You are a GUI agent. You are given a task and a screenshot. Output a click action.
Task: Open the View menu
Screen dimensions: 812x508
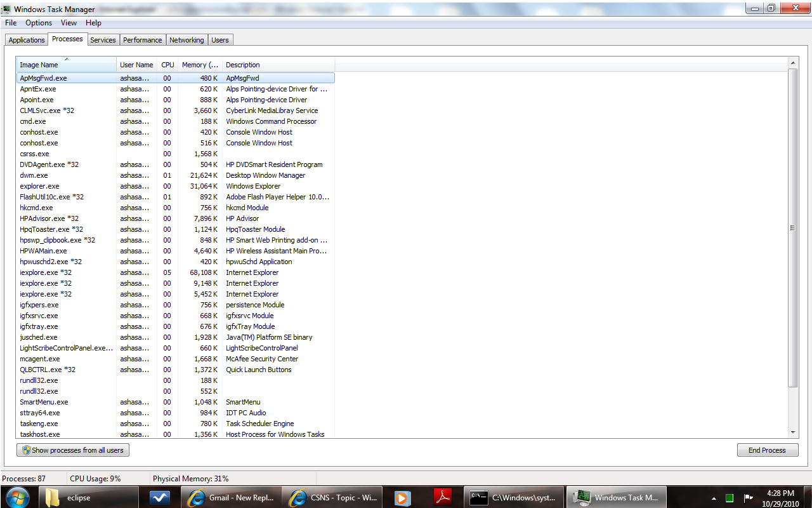69,23
